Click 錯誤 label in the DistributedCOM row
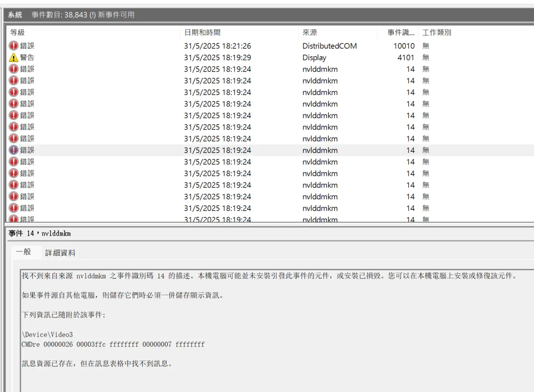 [x=27, y=46]
